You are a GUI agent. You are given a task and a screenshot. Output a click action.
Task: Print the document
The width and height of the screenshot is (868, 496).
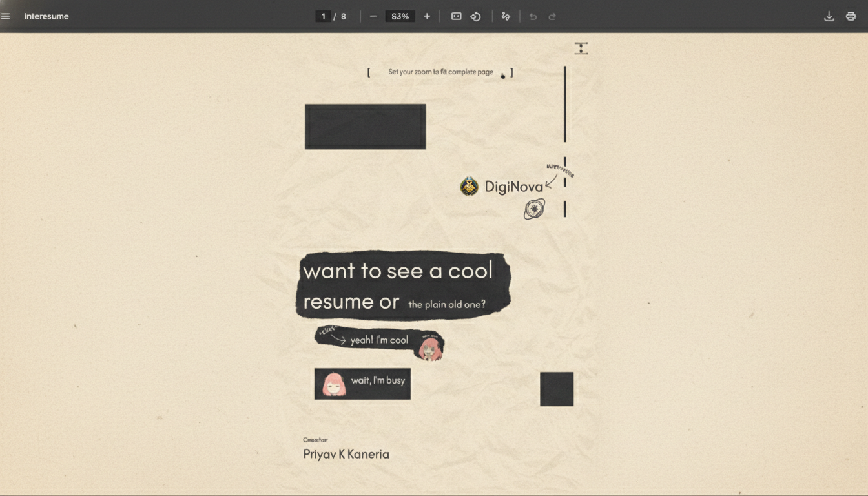pyautogui.click(x=851, y=15)
